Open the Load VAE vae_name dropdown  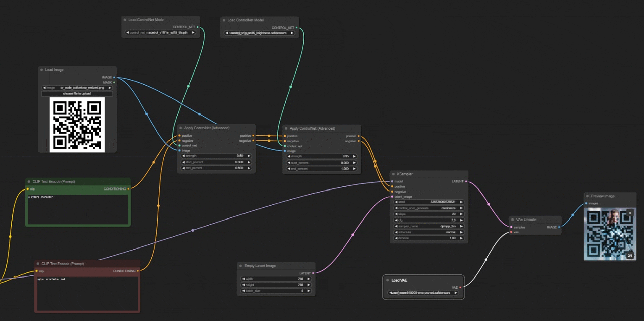(423, 293)
